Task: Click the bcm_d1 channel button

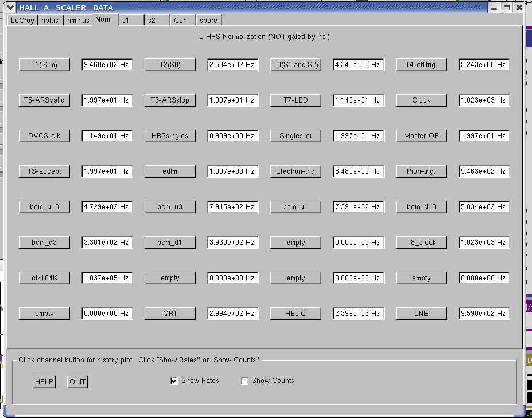Action: [170, 243]
